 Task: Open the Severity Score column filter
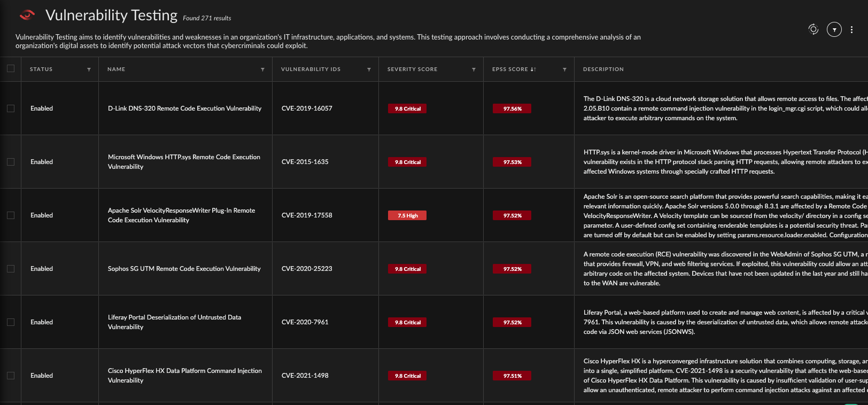pos(474,69)
